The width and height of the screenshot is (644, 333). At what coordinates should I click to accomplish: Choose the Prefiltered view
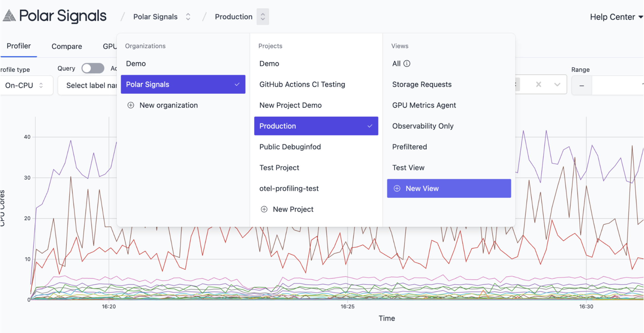[449, 147]
